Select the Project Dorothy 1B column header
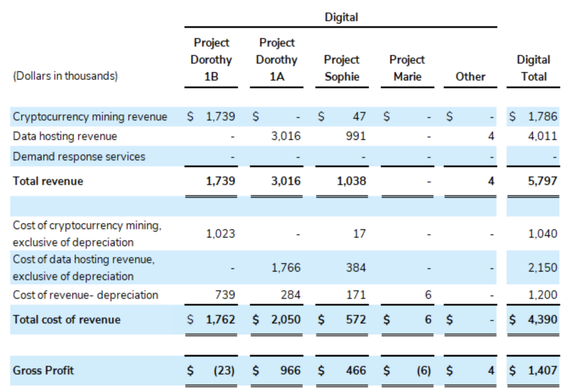567x392 pixels. click(211, 60)
